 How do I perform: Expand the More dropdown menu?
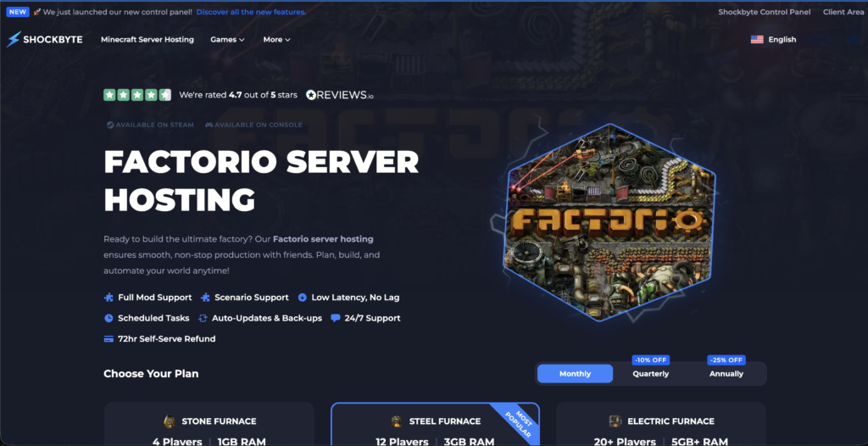pyautogui.click(x=277, y=39)
